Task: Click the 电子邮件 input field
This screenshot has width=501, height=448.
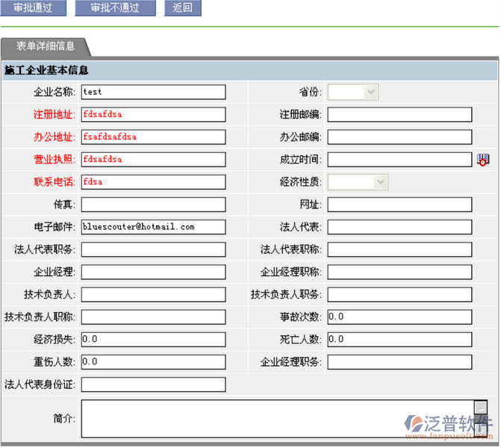Action: click(x=153, y=226)
